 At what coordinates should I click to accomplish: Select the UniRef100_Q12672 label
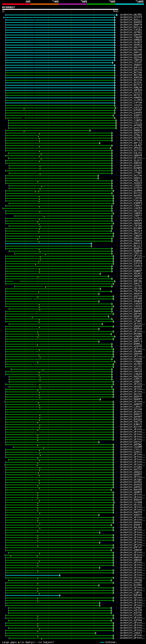(131, 161)
